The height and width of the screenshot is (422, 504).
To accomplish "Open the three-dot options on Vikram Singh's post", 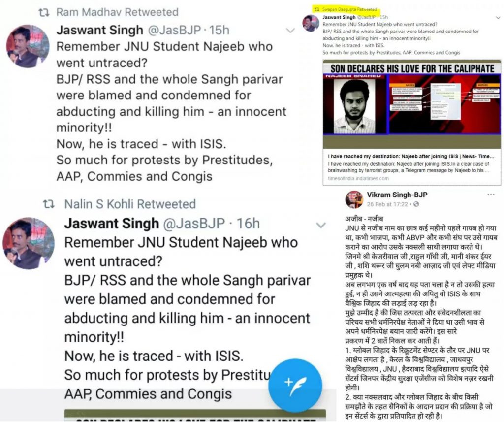I will 491,195.
